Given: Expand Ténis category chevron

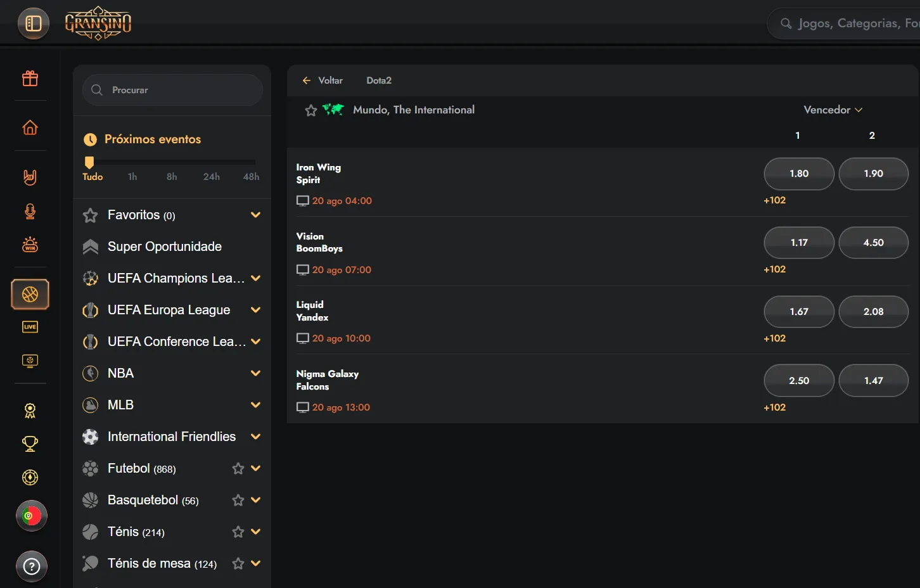Looking at the screenshot, I should point(256,532).
